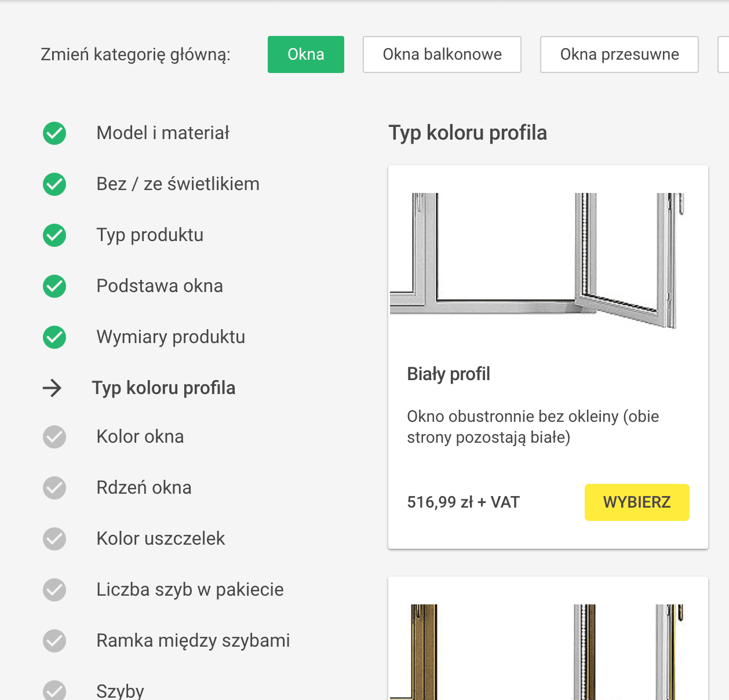
Task: Open the Model i materiał step
Action: point(163,133)
